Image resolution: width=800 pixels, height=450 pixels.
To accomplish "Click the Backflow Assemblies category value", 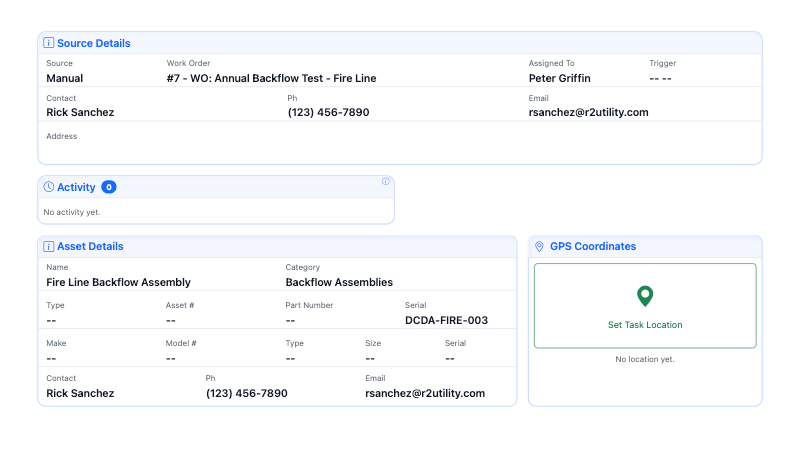I will pos(339,283).
